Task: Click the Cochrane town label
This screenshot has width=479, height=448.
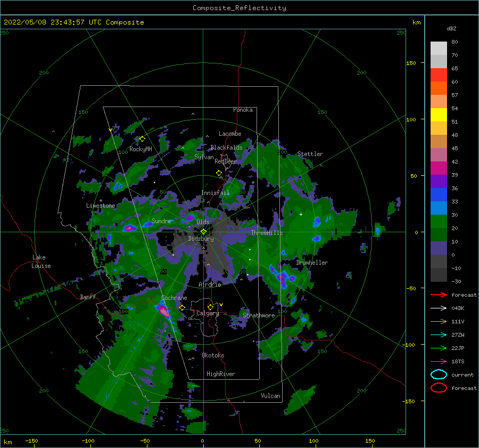Action: coord(174,298)
